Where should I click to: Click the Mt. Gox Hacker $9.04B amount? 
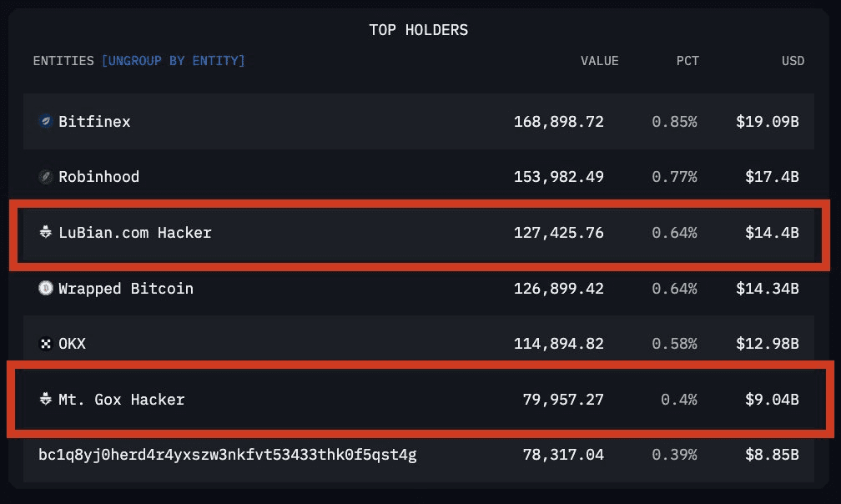772,400
